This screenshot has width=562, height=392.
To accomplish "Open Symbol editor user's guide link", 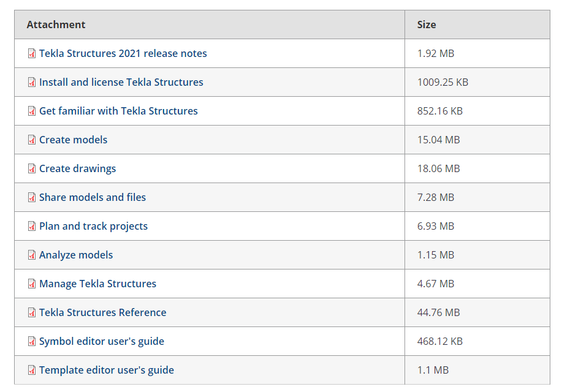I will pyautogui.click(x=102, y=342).
